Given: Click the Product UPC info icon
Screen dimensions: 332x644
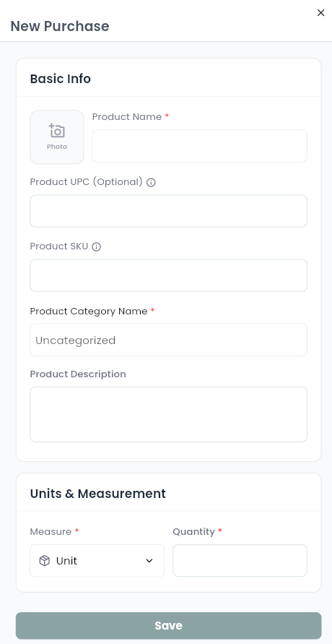Looking at the screenshot, I should tap(151, 182).
